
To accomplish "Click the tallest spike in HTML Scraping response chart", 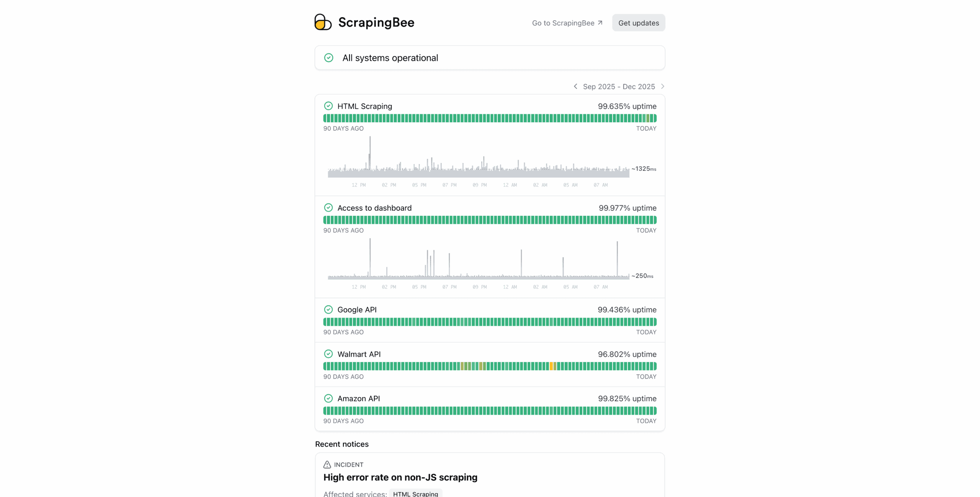I will [370, 153].
